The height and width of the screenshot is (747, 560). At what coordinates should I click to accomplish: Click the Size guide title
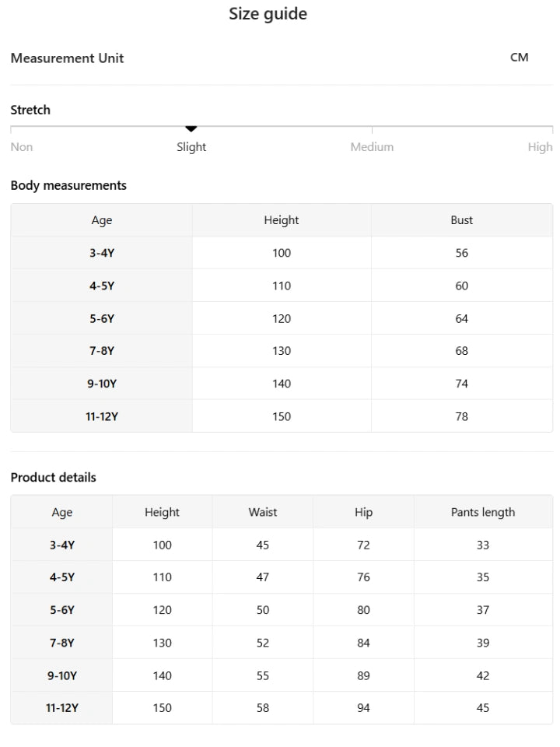tap(268, 14)
